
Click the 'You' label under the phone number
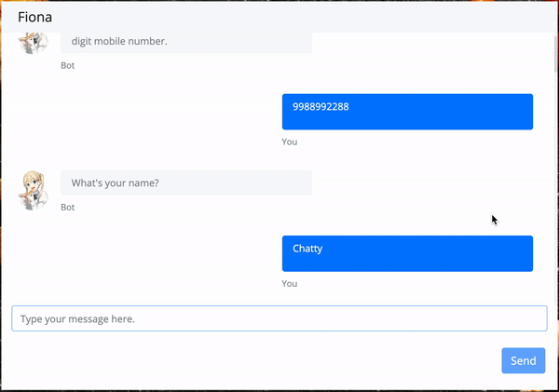[x=290, y=142]
